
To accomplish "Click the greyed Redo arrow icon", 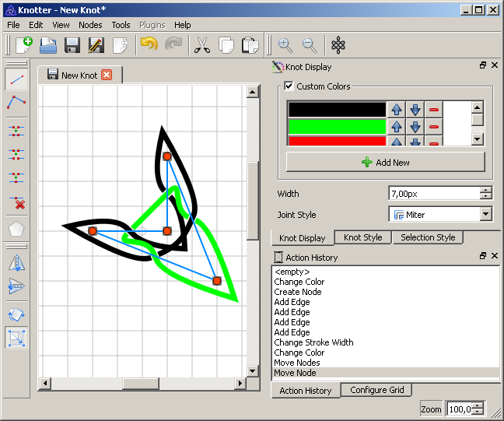I will pos(173,44).
